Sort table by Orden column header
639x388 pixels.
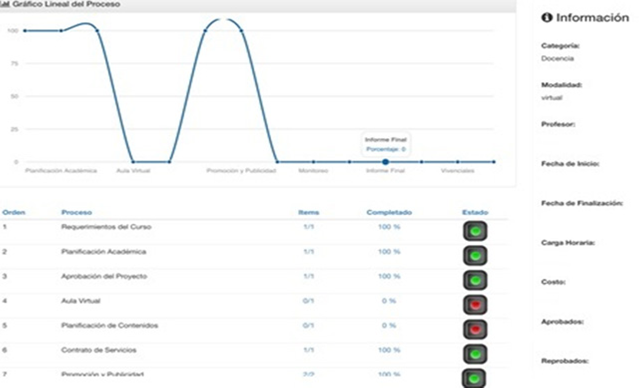14,212
